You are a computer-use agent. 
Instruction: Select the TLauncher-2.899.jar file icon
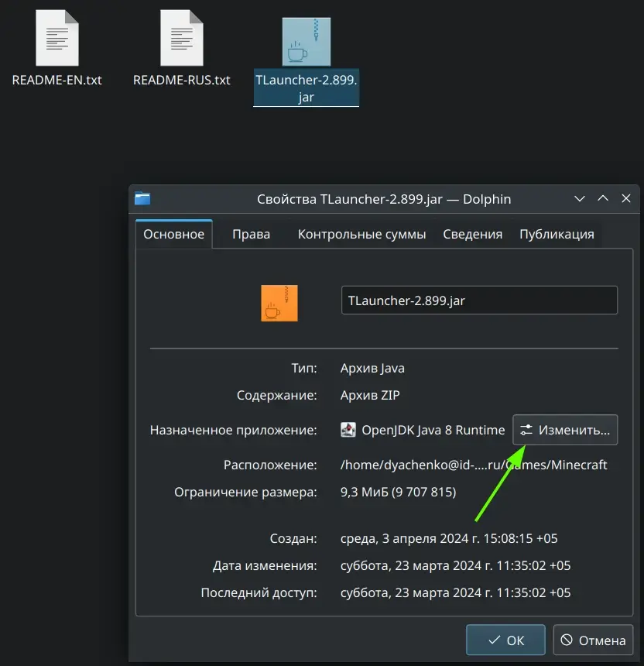[x=307, y=42]
